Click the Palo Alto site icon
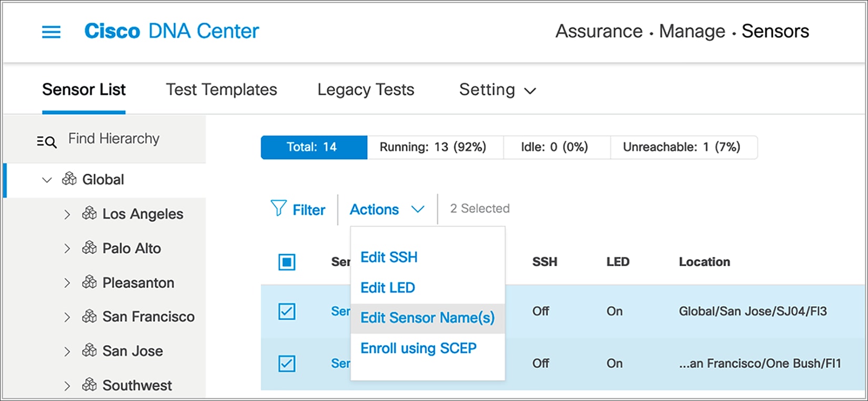 [89, 247]
